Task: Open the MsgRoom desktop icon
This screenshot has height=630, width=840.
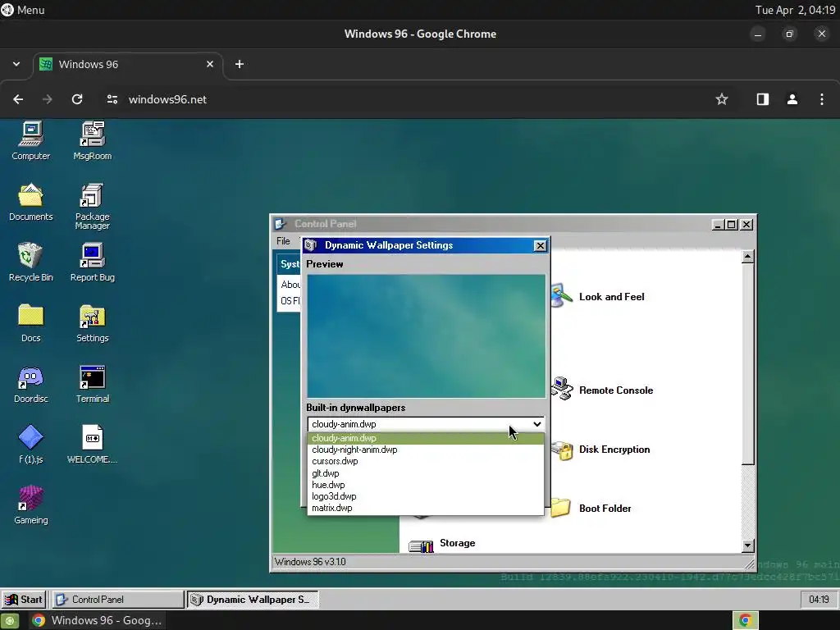Action: 92,140
